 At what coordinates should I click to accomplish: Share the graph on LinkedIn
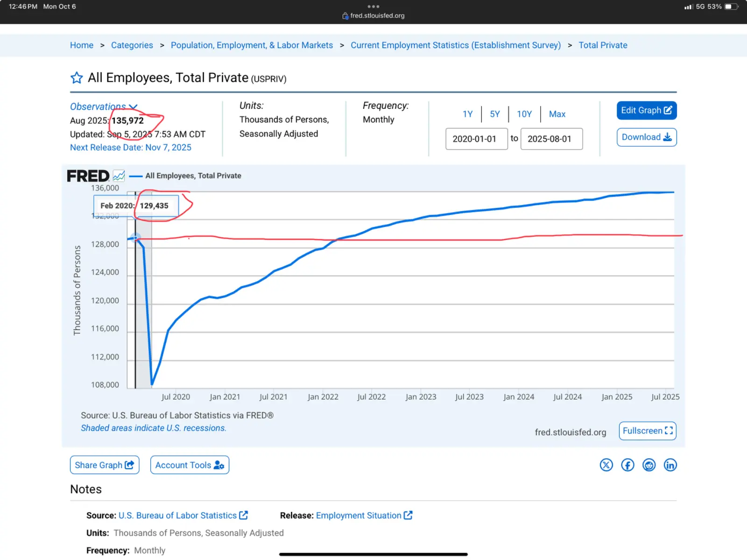click(x=670, y=465)
